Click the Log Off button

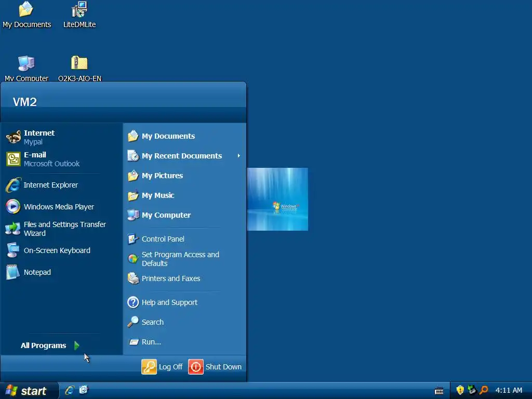[162, 367]
